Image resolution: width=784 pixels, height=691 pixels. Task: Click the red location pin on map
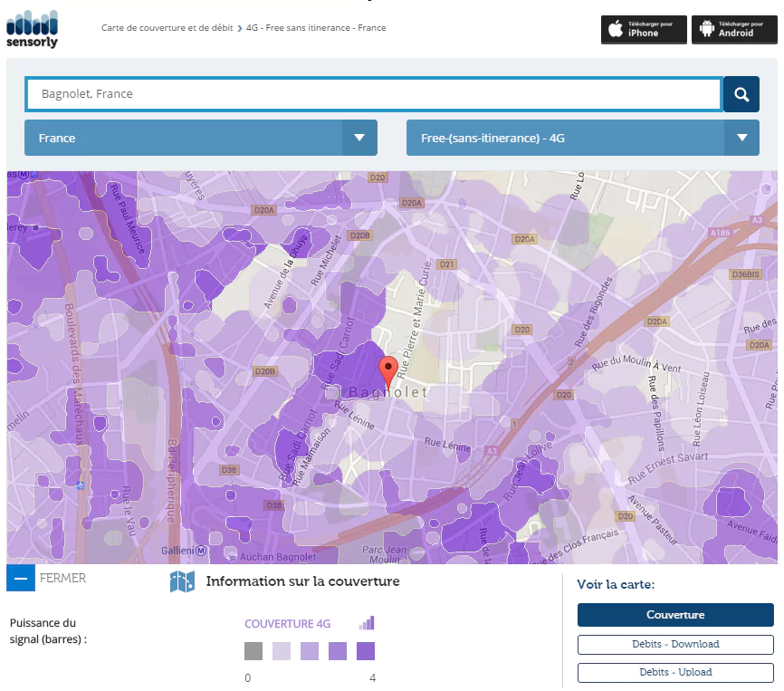388,371
